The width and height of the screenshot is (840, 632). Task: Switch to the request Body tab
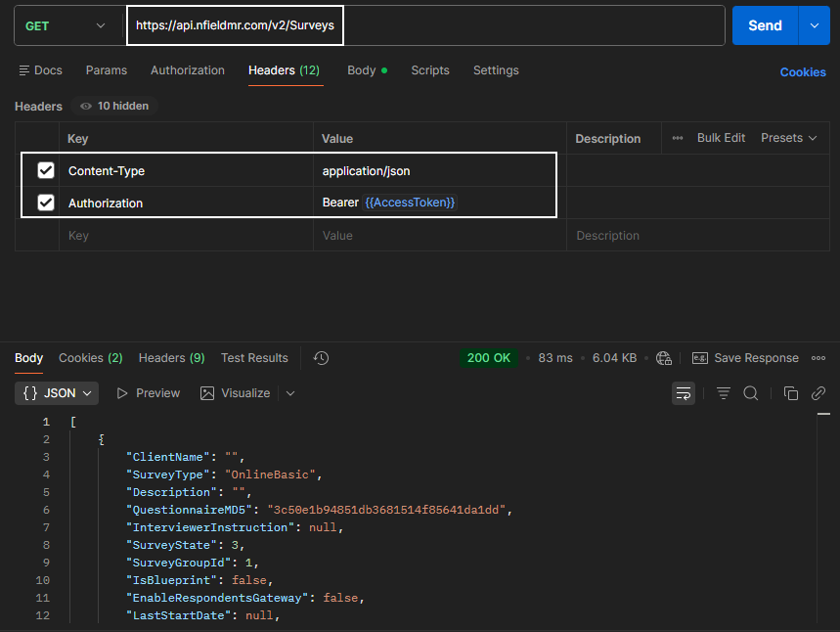367,70
